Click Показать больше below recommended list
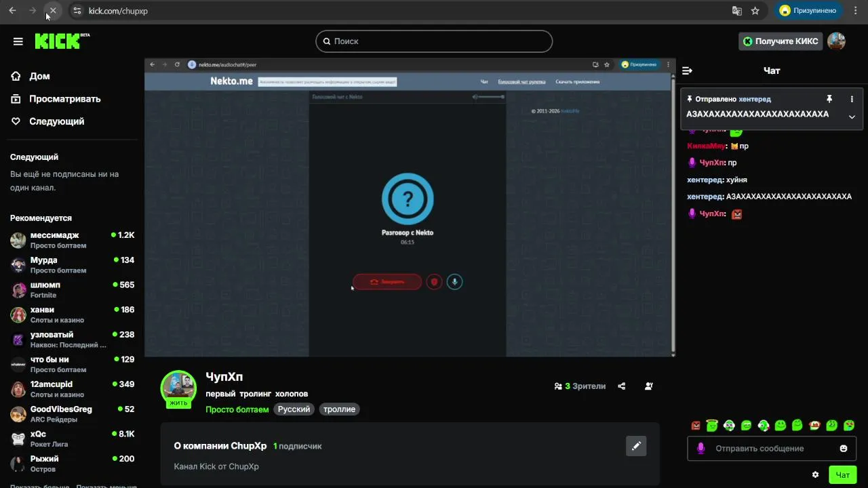This screenshot has width=868, height=488. 39,485
